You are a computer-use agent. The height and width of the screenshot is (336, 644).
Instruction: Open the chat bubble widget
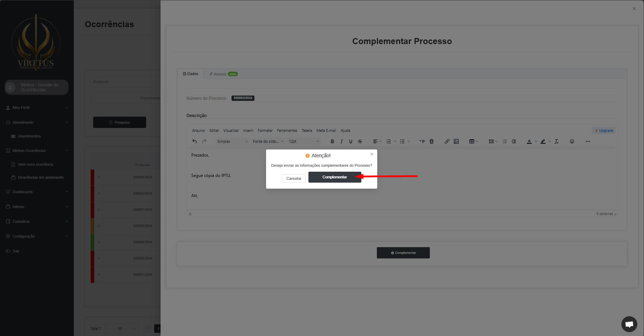point(629,324)
